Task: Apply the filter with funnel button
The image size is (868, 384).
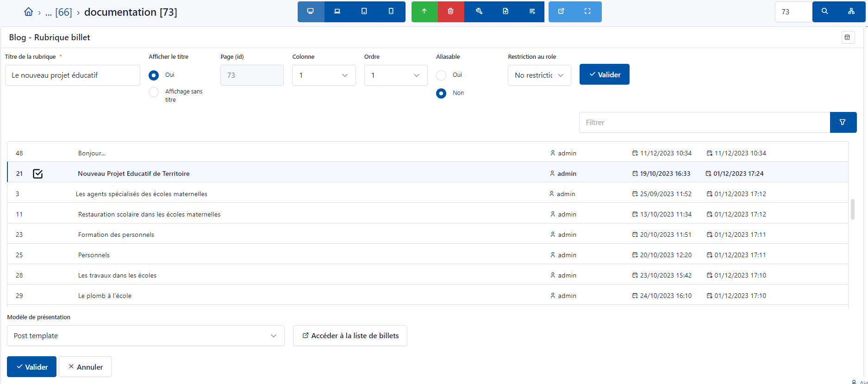Action: (843, 123)
